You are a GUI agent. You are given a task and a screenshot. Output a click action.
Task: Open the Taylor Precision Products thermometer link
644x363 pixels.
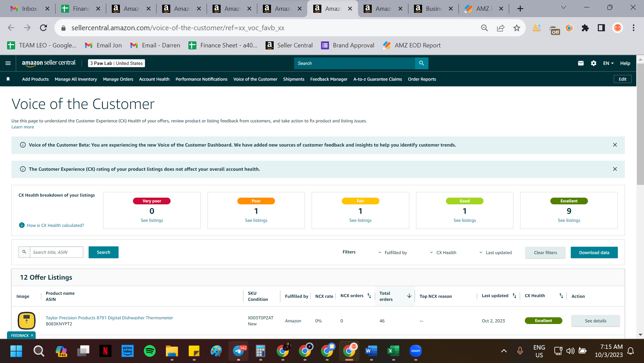click(109, 318)
